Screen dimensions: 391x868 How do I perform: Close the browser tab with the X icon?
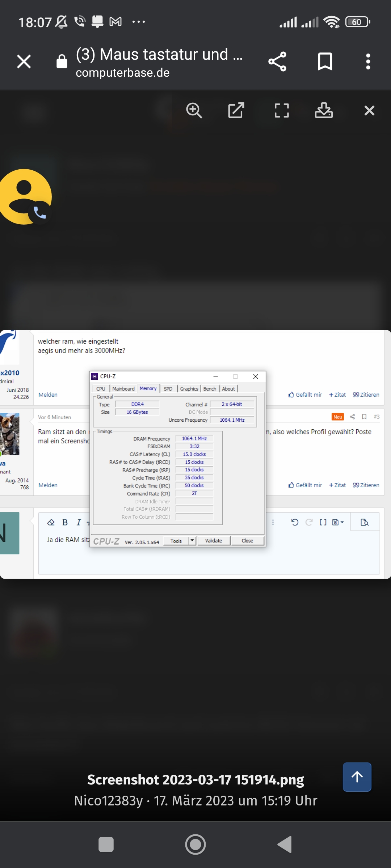24,61
